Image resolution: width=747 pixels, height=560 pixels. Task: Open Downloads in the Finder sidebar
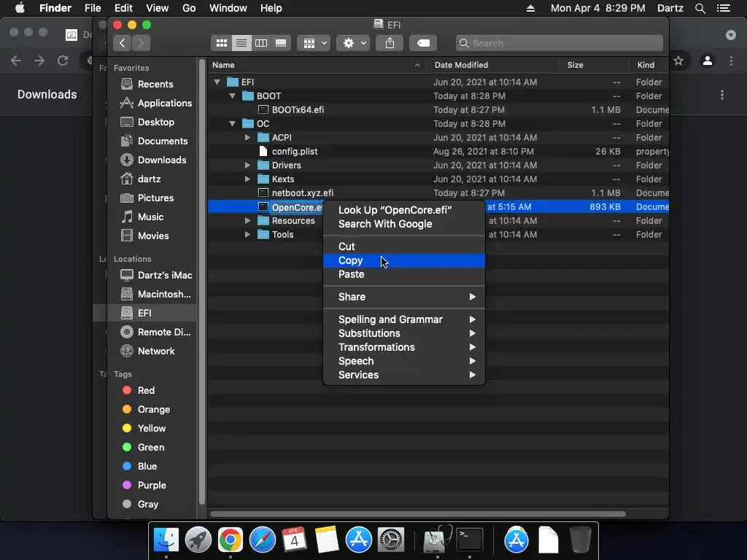(x=152, y=160)
